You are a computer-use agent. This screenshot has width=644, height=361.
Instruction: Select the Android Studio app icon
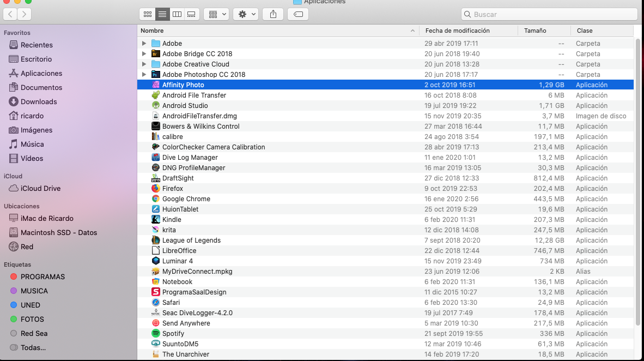tap(156, 106)
